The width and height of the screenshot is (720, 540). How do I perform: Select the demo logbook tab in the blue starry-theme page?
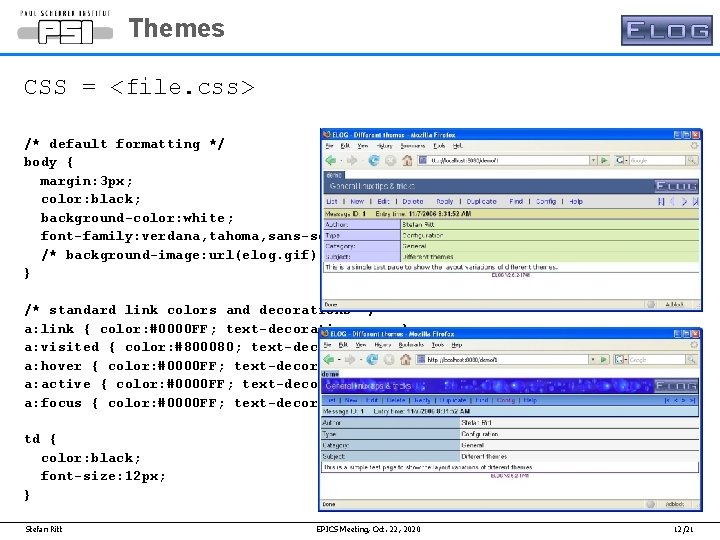coord(330,374)
